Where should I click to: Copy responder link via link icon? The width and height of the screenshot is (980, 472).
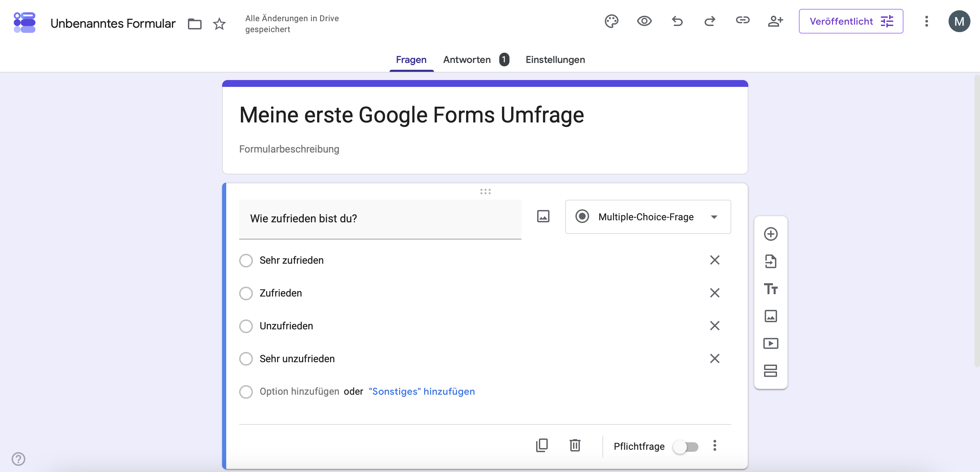(742, 20)
